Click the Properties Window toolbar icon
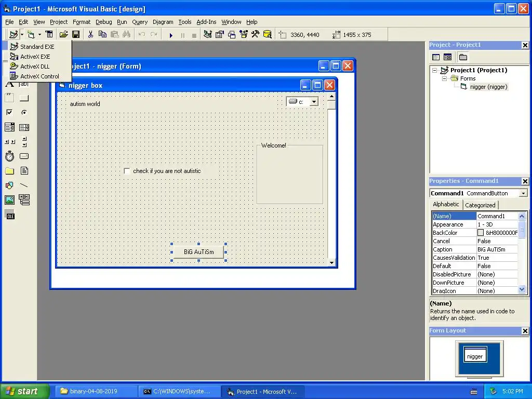Viewport: 532px width, 399px height. [x=220, y=34]
